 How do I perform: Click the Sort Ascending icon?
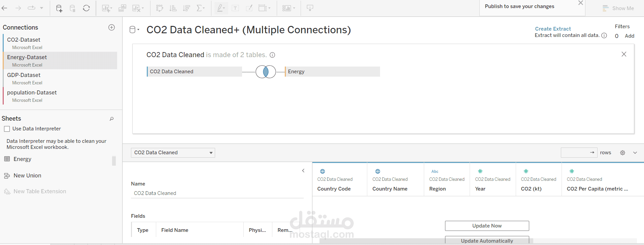pyautogui.click(x=173, y=8)
